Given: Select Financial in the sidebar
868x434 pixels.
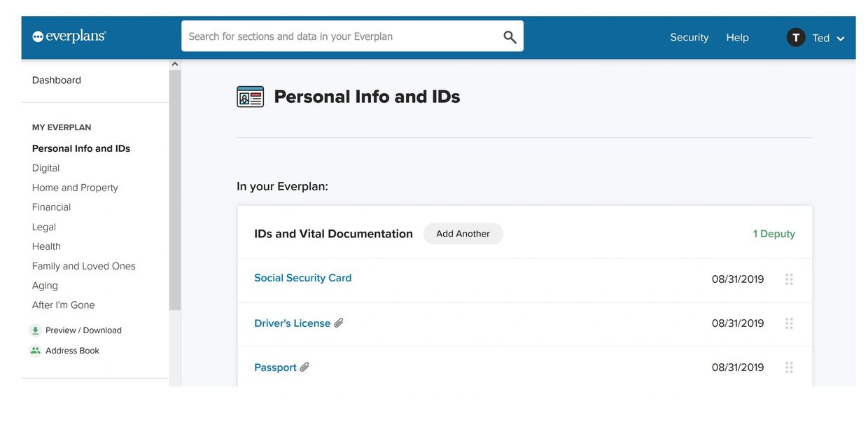Looking at the screenshot, I should point(51,207).
